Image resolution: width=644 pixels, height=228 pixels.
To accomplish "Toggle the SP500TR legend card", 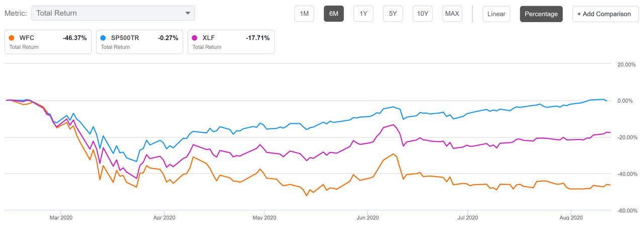I will point(139,42).
